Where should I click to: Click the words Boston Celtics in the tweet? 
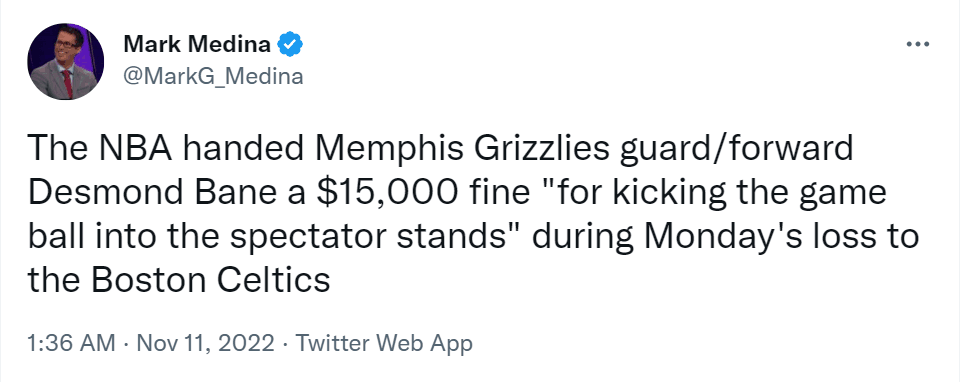[210, 280]
